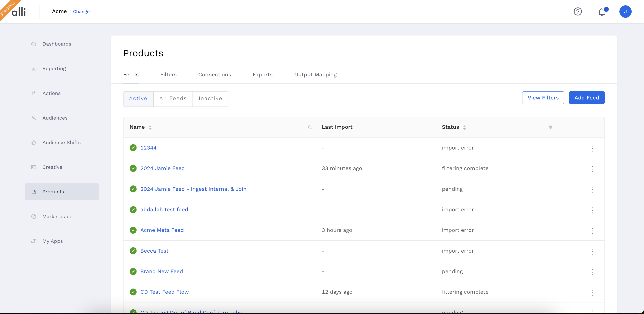Switch to the Exports tab
644x314 pixels.
click(x=263, y=75)
